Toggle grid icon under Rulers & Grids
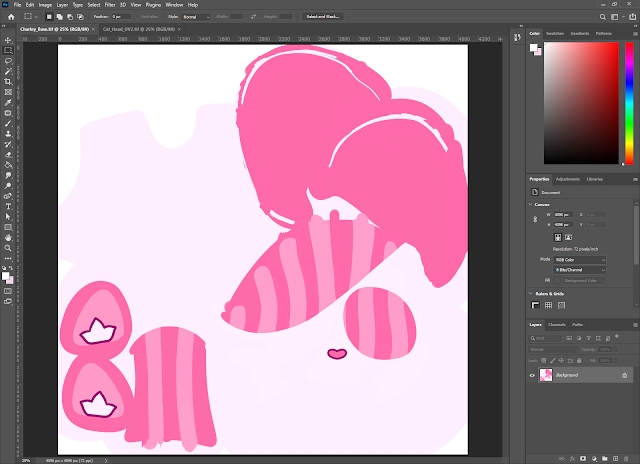The height and width of the screenshot is (464, 640). tap(548, 305)
